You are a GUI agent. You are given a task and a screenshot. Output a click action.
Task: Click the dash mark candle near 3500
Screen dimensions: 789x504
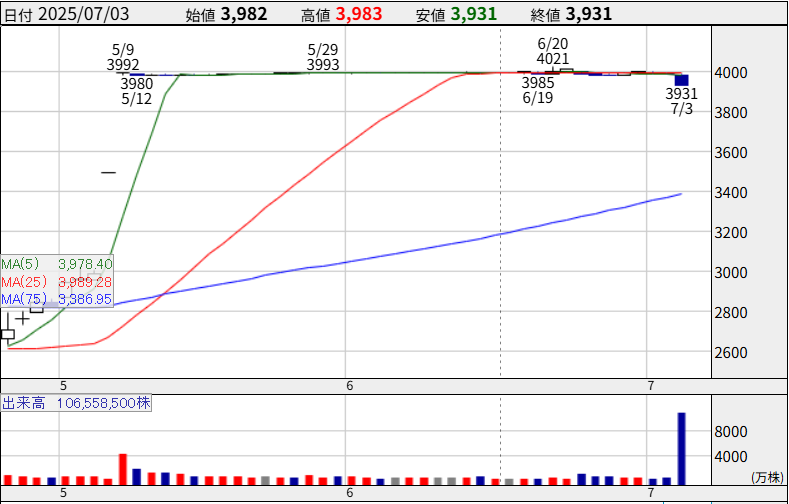108,173
